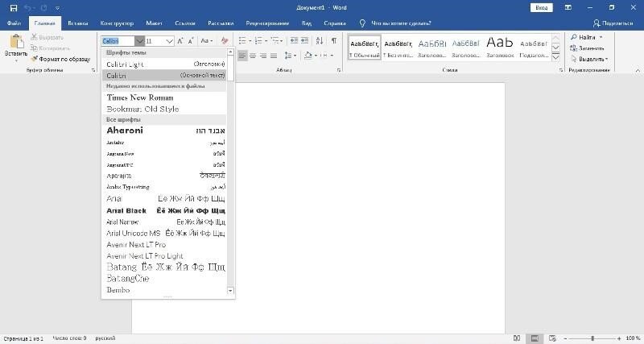Open ribbon display options in title bar
This screenshot has height=344, width=644.
coord(568,8)
